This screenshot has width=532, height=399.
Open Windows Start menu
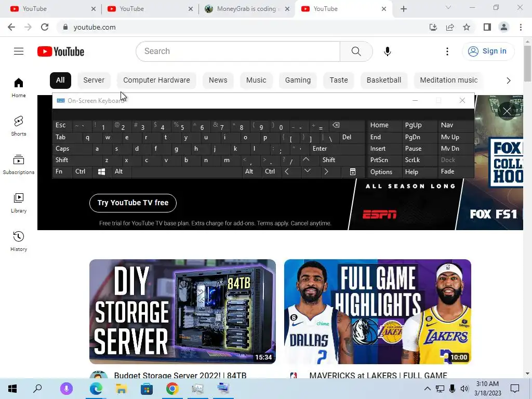(x=12, y=389)
